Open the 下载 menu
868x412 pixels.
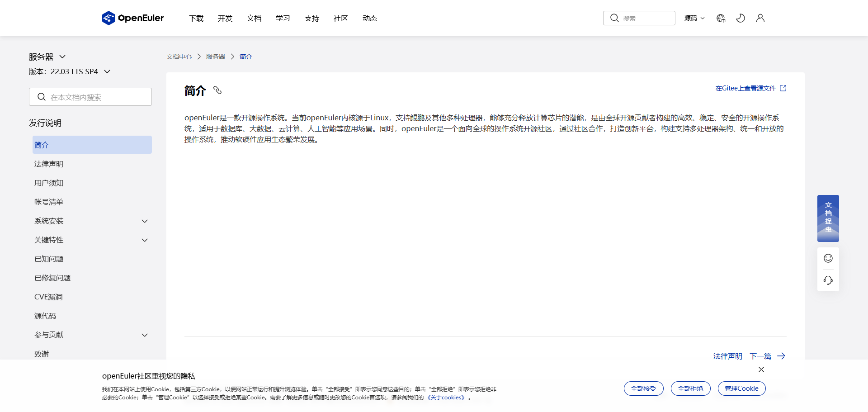point(196,18)
